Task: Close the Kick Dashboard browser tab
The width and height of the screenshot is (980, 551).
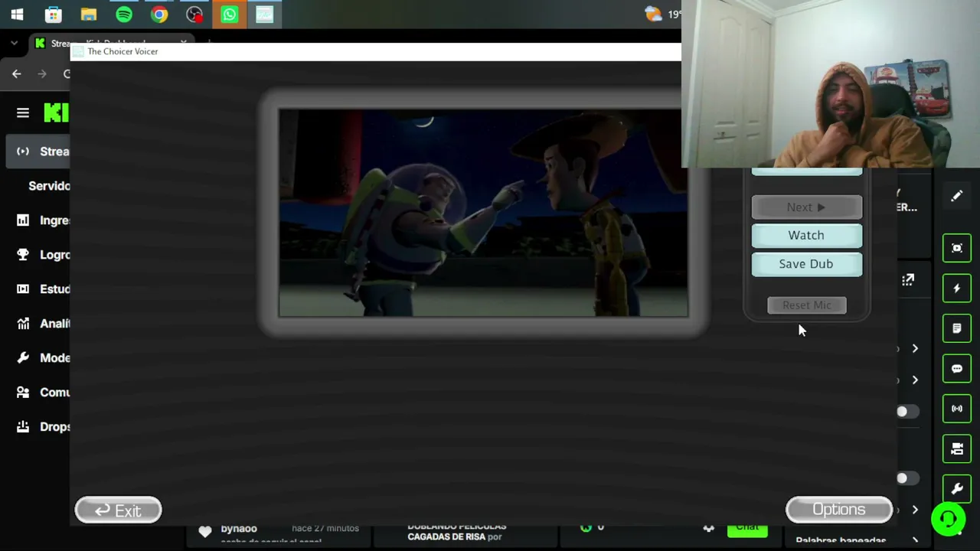Action: [184, 43]
